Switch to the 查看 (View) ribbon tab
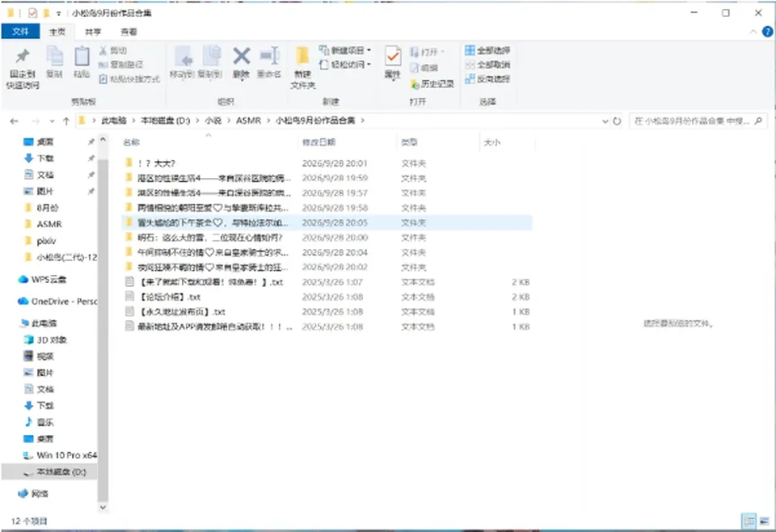The image size is (776, 532). (129, 32)
